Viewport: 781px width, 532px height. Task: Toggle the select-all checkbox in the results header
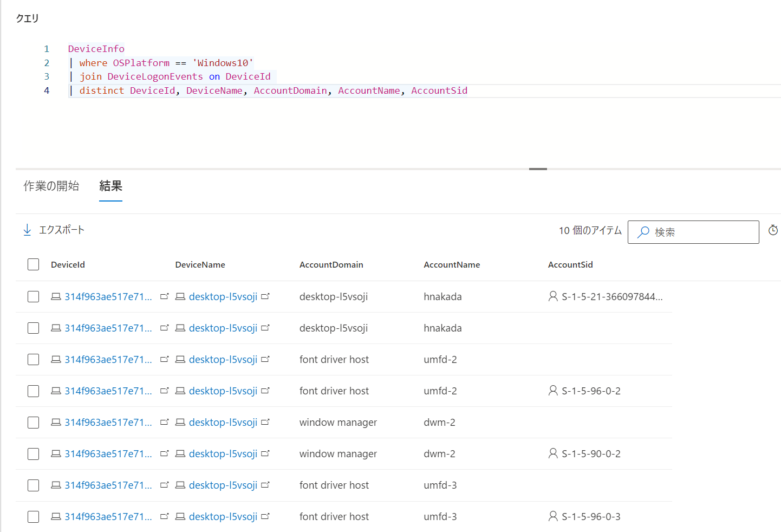click(x=33, y=264)
